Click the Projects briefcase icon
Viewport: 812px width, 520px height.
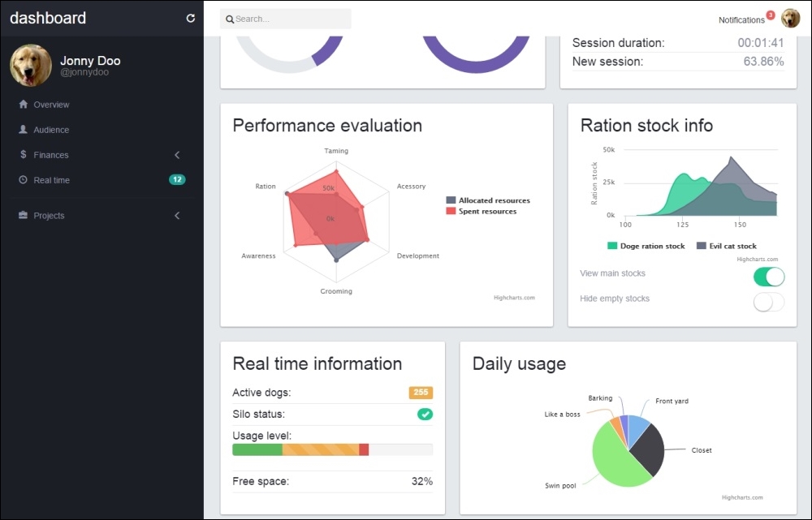tap(23, 215)
